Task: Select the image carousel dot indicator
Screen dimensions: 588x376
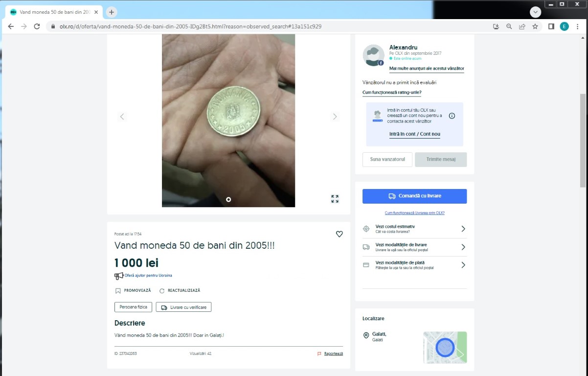Action: tap(228, 199)
